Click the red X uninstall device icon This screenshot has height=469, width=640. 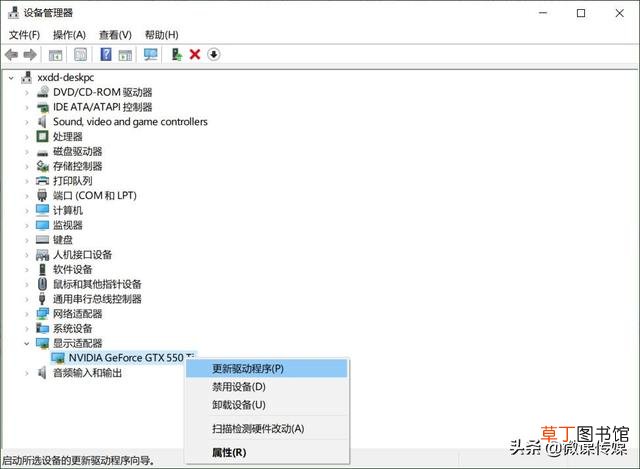tap(195, 54)
